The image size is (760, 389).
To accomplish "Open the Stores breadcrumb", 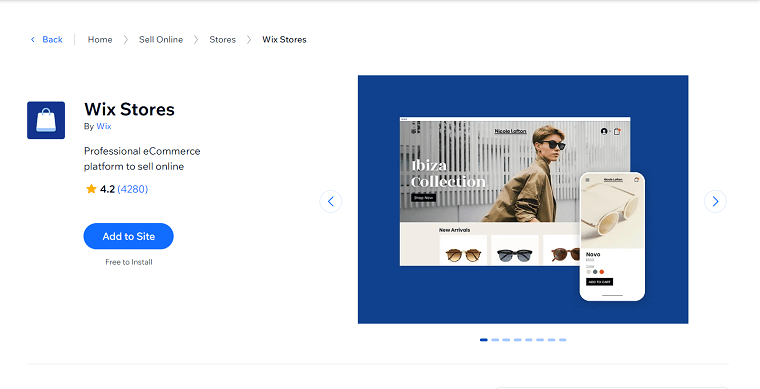I will tap(222, 40).
